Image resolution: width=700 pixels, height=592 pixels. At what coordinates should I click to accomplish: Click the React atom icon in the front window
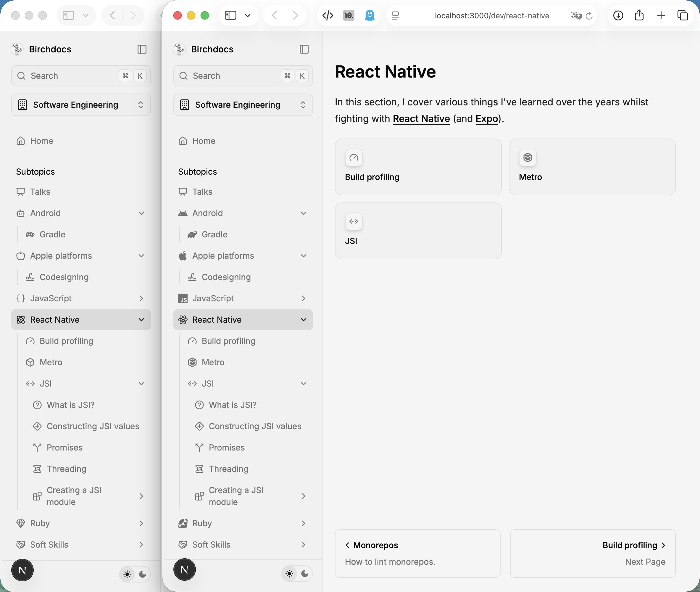183,320
